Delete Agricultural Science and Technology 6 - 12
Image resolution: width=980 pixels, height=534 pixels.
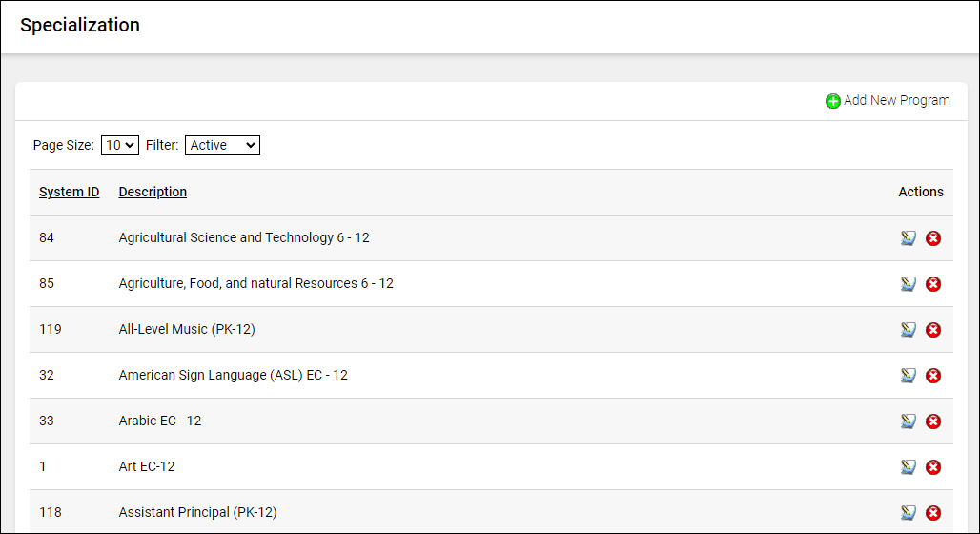[x=933, y=238]
